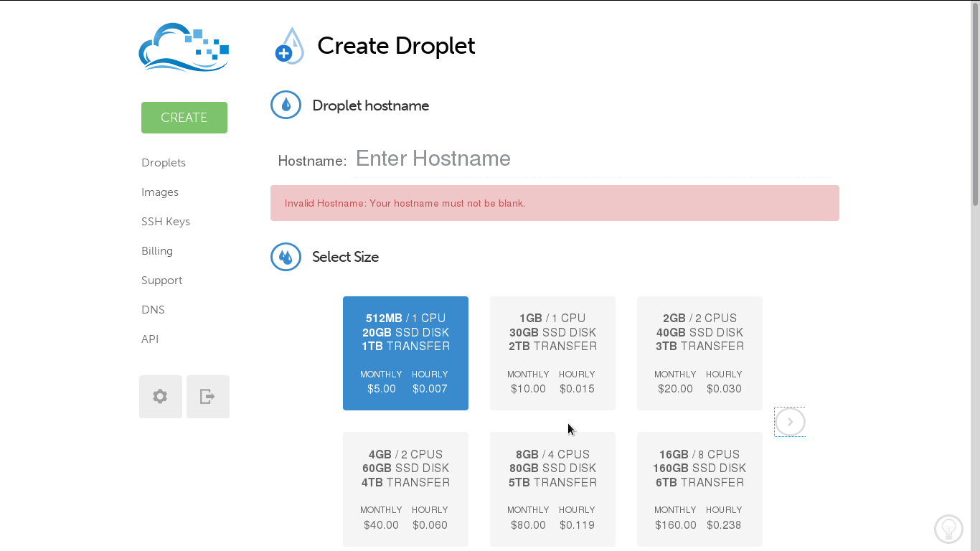The image size is (980, 551).
Task: Open the Droplets section
Action: (x=163, y=162)
